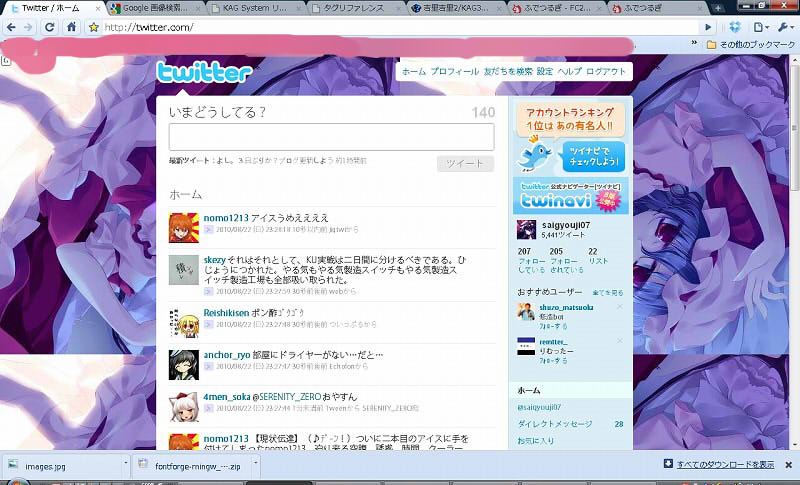Switch to タグリファレンス tab
This screenshot has height=485, width=800.
(x=356, y=8)
